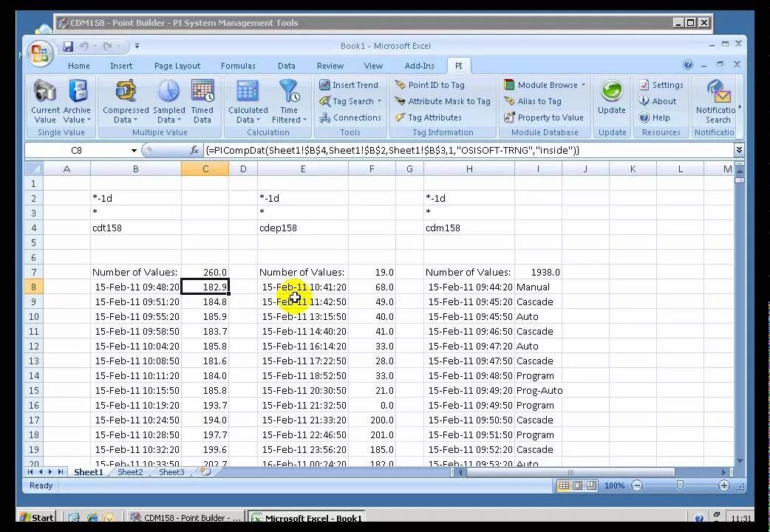Click Tag Attributes
Image resolution: width=770 pixels, height=532 pixels.
[428, 117]
